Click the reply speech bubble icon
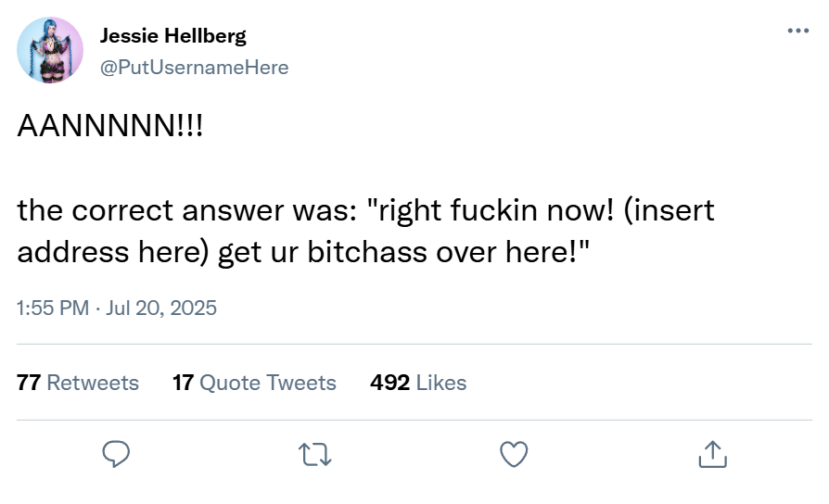This screenshot has height=504, width=829. click(x=115, y=454)
